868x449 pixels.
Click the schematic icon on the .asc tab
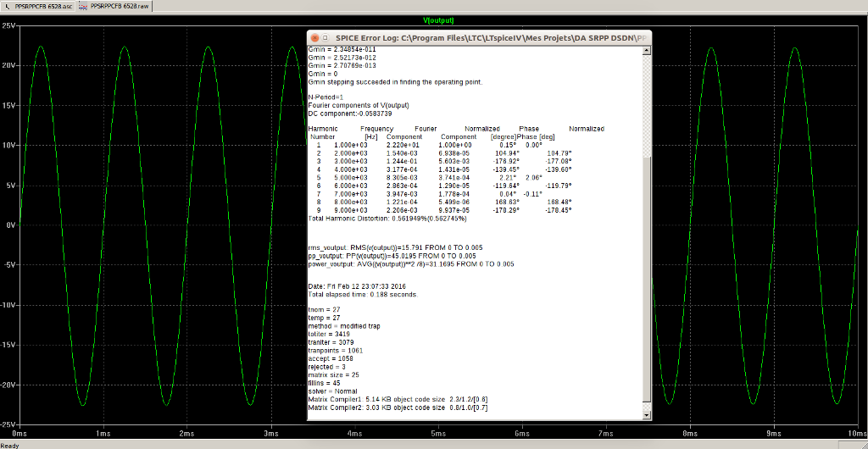coord(7,6)
